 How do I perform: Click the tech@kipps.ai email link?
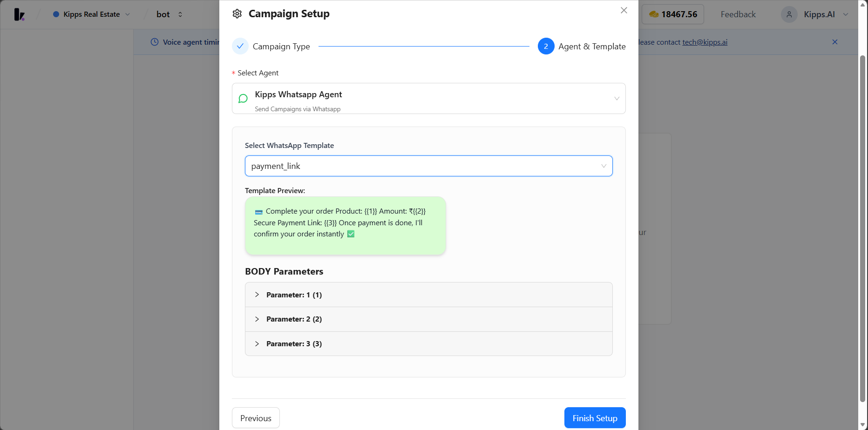coord(705,42)
